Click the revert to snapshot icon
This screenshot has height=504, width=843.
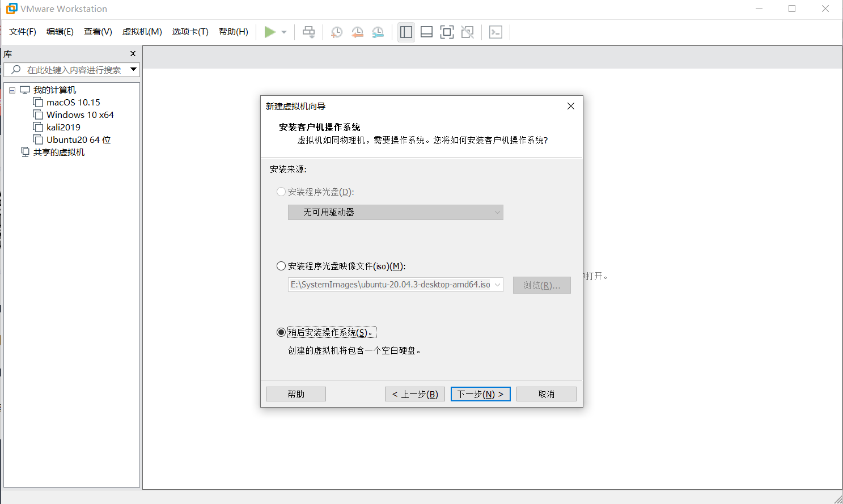click(357, 32)
